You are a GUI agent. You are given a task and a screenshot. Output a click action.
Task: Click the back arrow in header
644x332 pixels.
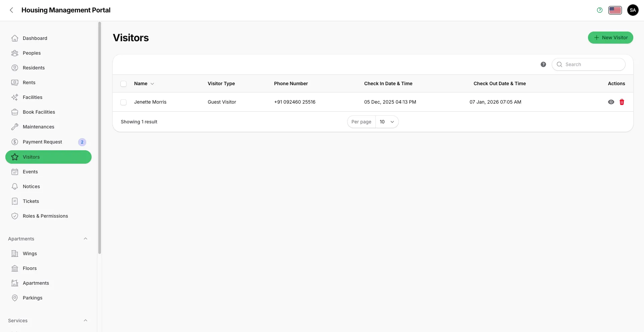[x=11, y=10]
